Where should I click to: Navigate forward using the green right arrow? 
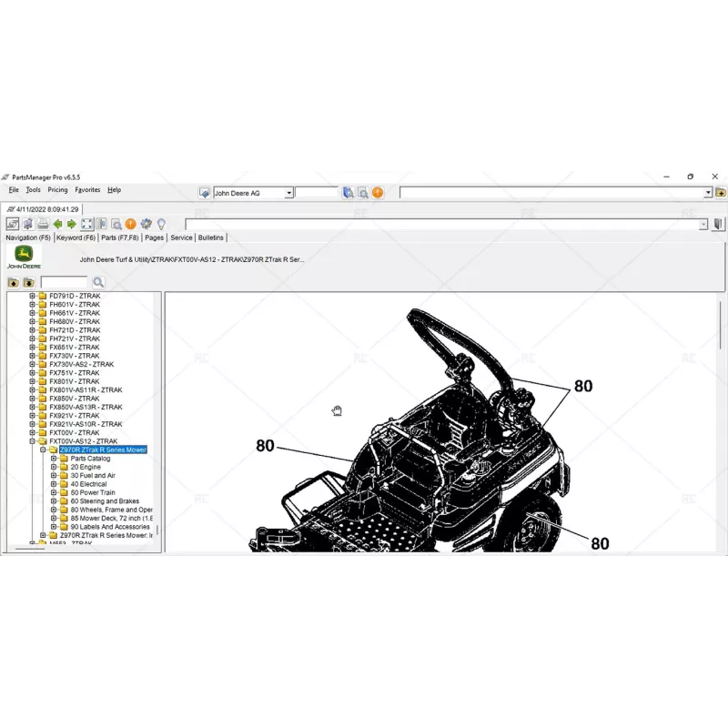(x=72, y=224)
